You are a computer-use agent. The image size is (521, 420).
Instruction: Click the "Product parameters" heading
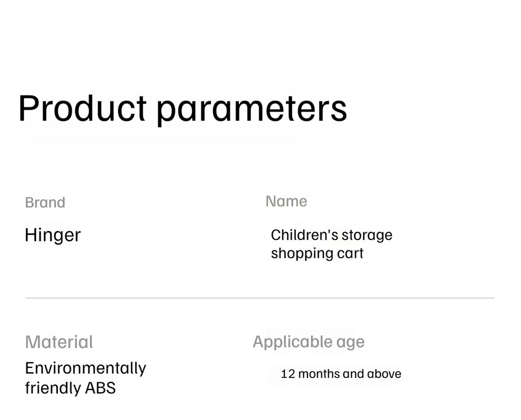coord(182,108)
